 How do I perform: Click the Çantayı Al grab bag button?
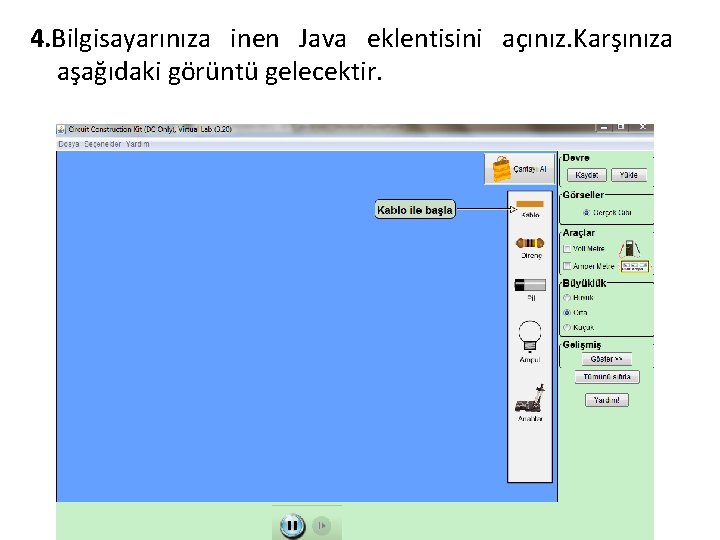[519, 169]
